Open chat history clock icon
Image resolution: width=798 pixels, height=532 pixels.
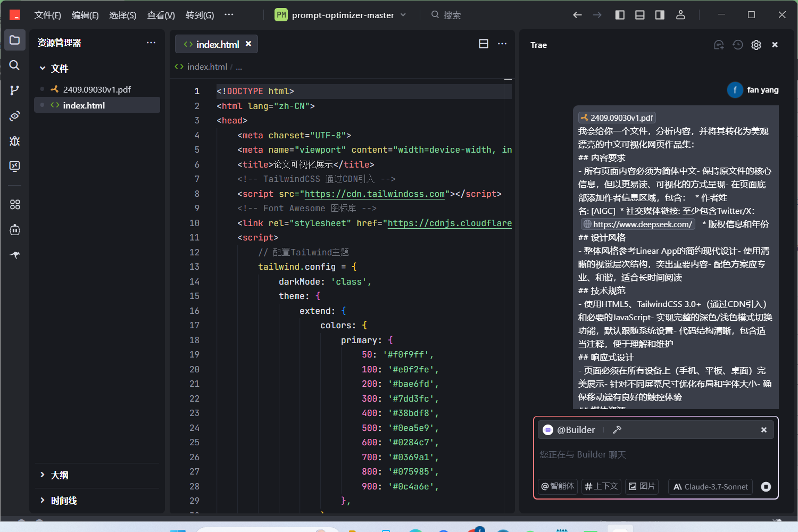coord(737,45)
